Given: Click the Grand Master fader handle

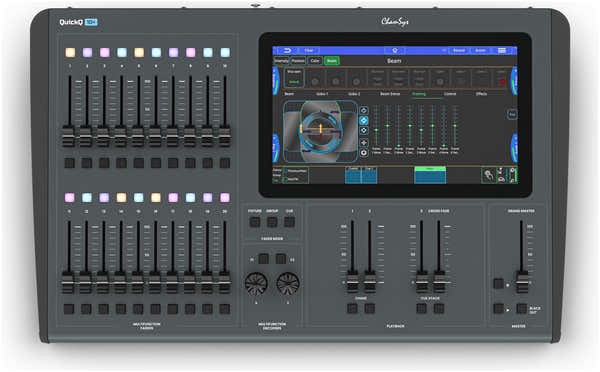Looking at the screenshot, I should click(x=522, y=282).
